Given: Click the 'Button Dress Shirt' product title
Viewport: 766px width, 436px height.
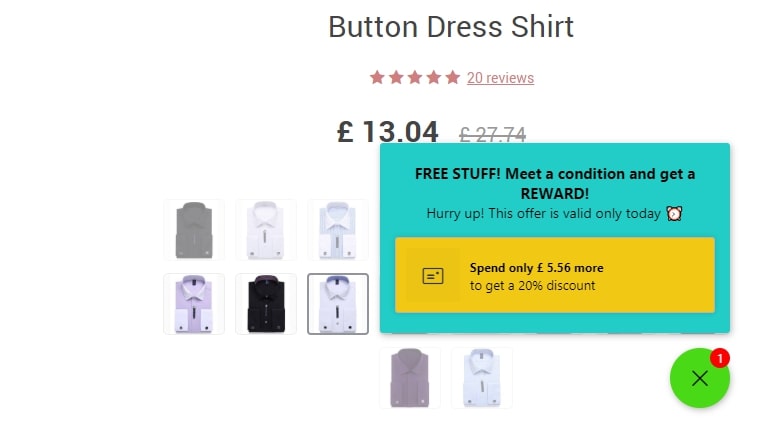Looking at the screenshot, I should (x=451, y=27).
